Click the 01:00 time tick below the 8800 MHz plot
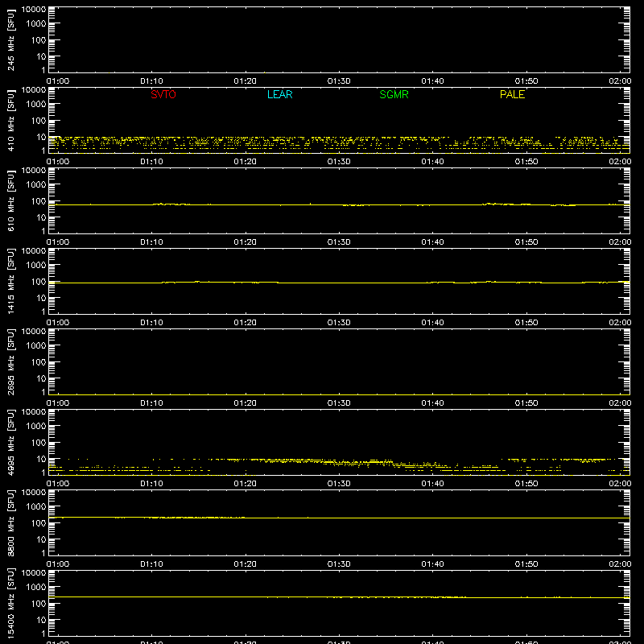644x644 pixels. point(58,564)
